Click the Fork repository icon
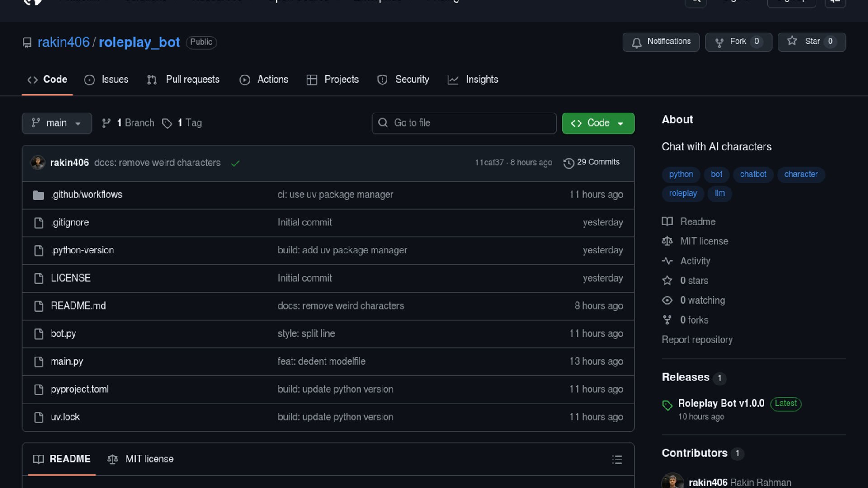Screen dimensions: 868x488 (719, 42)
